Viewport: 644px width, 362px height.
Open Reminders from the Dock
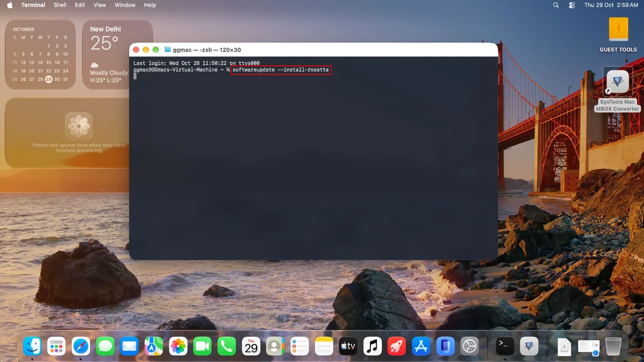click(x=300, y=346)
